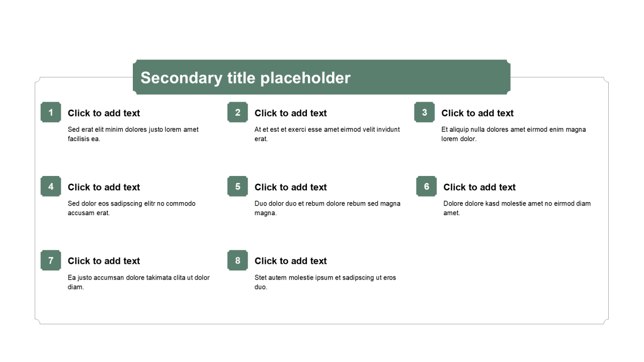
Task: Select the number 4 badge icon
Action: (x=51, y=187)
